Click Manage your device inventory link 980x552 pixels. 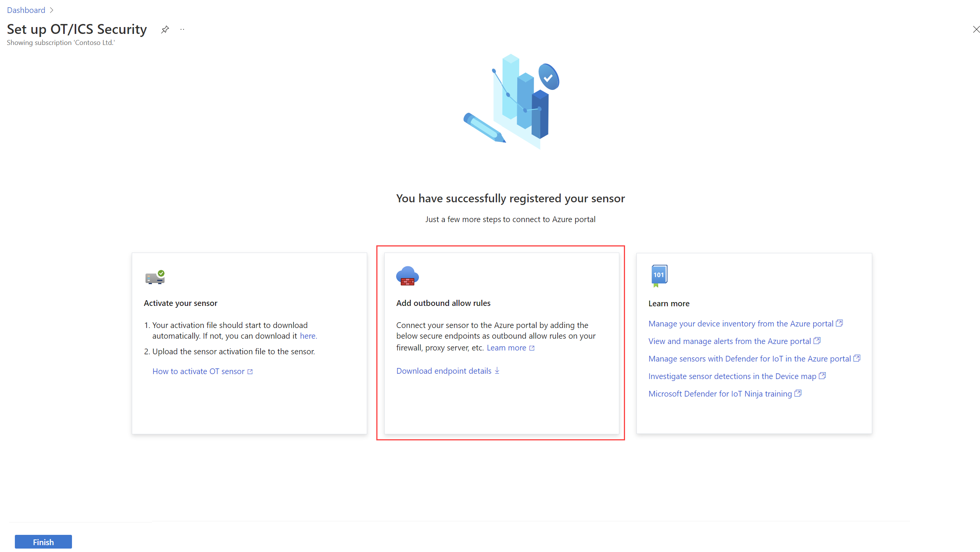tap(739, 323)
